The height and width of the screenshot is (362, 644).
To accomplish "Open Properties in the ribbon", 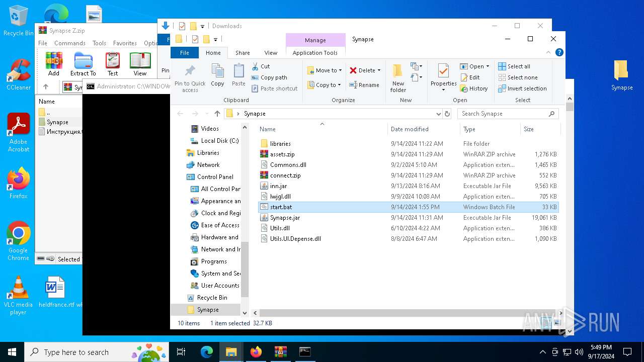I will pyautogui.click(x=443, y=78).
